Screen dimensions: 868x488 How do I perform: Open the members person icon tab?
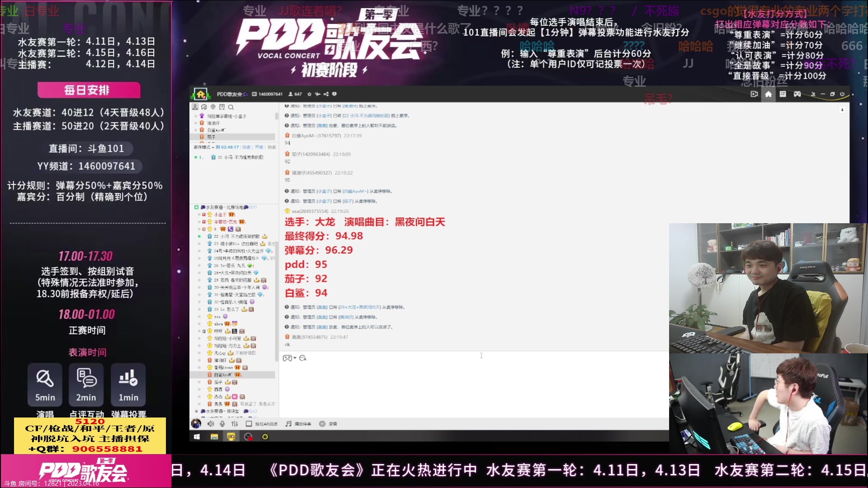tap(195, 107)
